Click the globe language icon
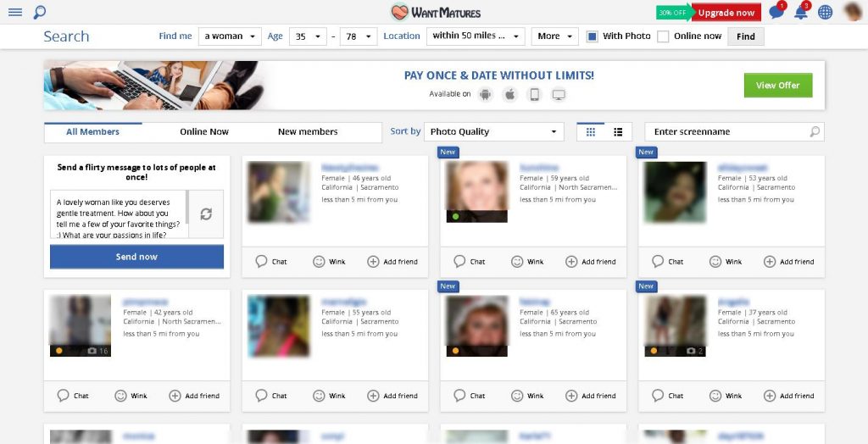Image resolution: width=868 pixels, height=444 pixels. 826,12
